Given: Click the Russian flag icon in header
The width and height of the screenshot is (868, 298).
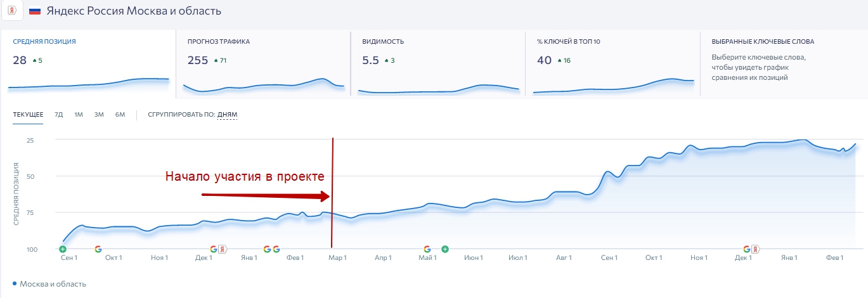Looking at the screenshot, I should (36, 11).
